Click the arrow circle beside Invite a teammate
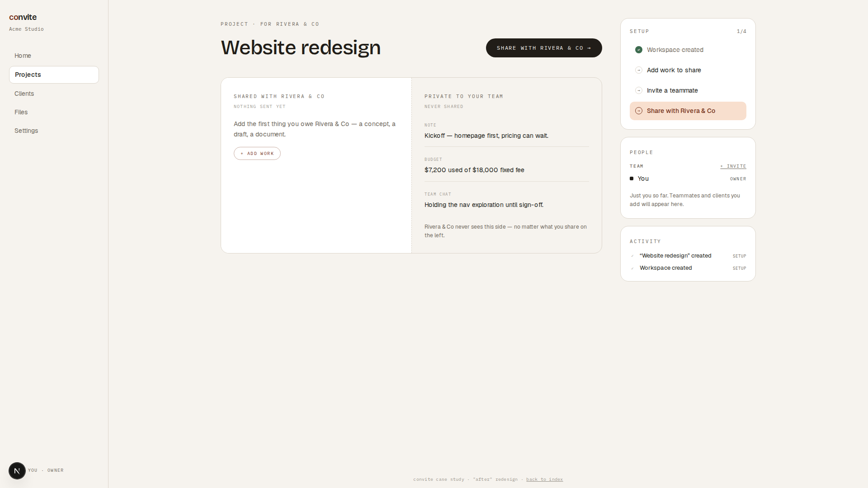This screenshot has height=488, width=868. point(639,90)
